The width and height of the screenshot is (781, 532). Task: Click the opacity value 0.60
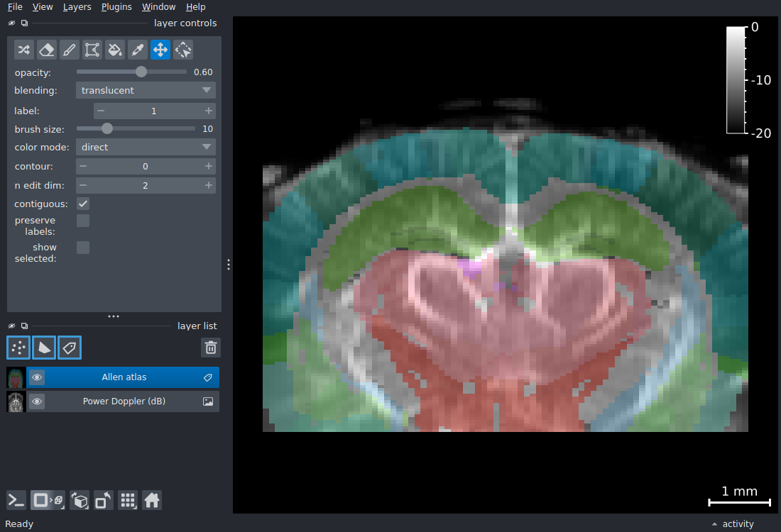(x=203, y=72)
